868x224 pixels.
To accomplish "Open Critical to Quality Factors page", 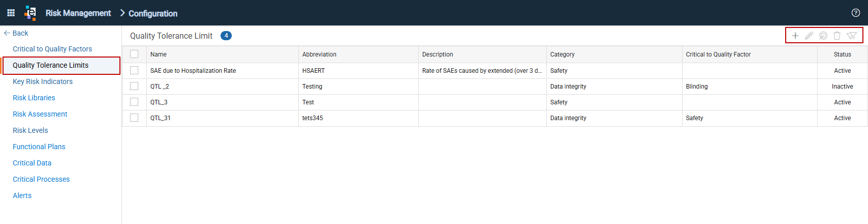I will coord(52,49).
